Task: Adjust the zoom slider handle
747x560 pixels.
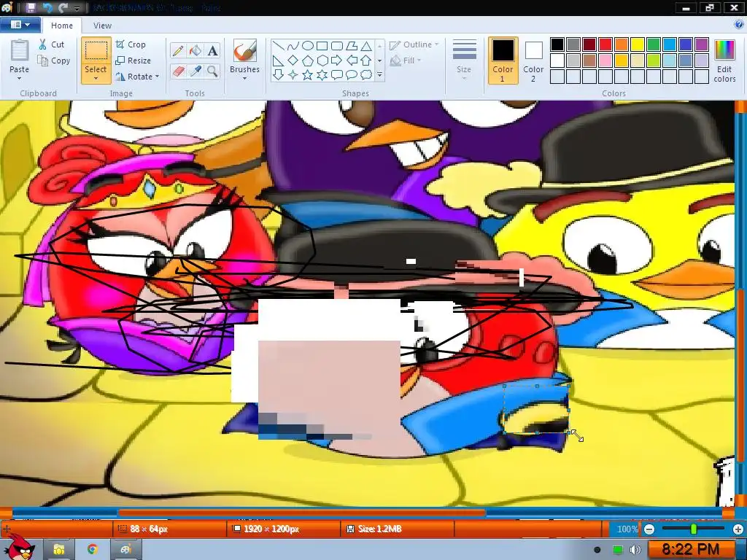Action: tap(694, 529)
